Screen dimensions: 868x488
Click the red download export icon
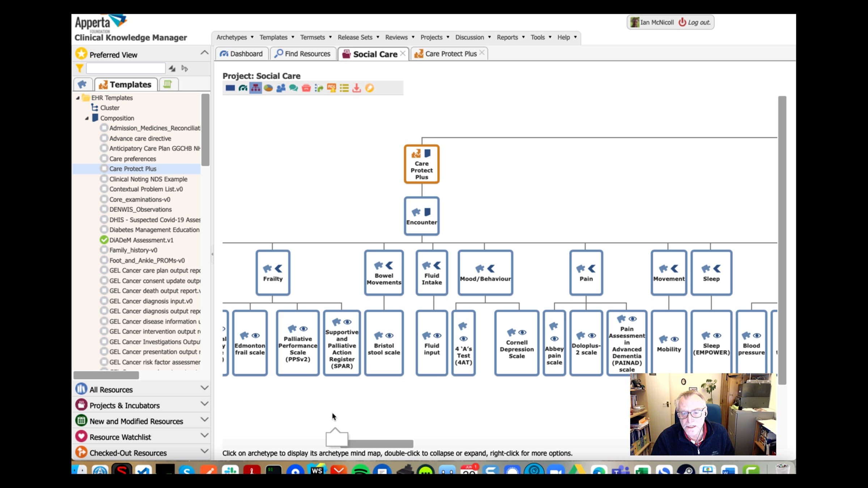click(x=357, y=88)
